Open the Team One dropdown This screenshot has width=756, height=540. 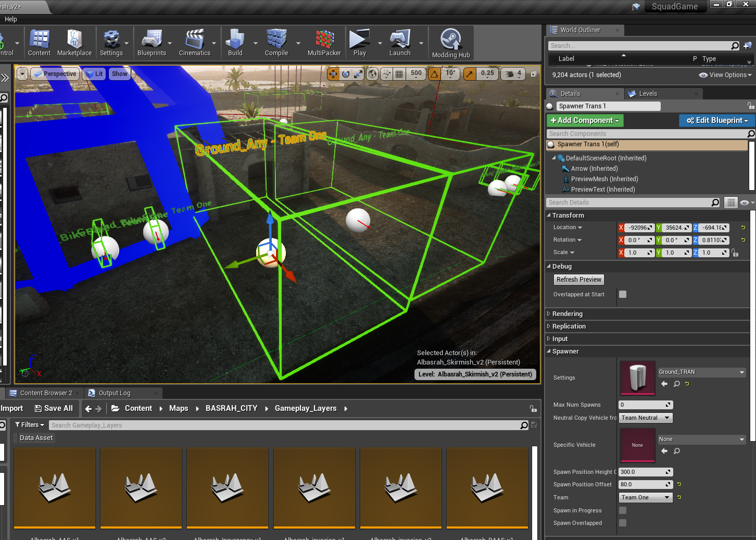[x=646, y=497]
